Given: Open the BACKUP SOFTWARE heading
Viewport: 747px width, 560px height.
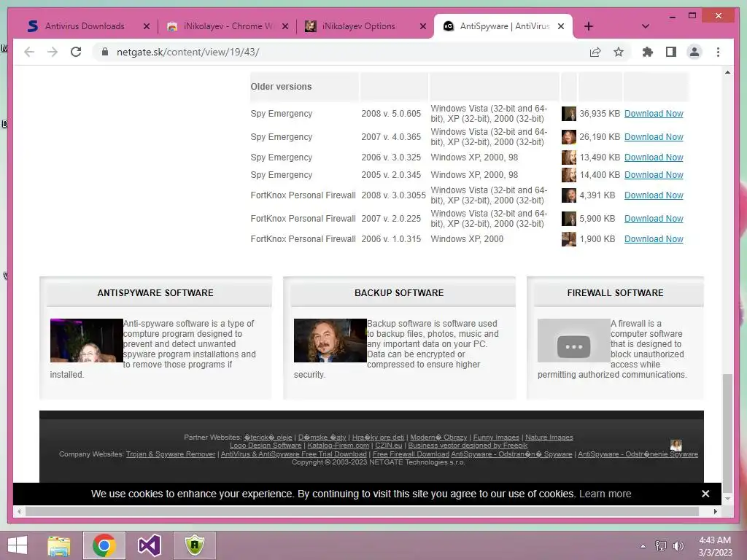Looking at the screenshot, I should (x=399, y=293).
